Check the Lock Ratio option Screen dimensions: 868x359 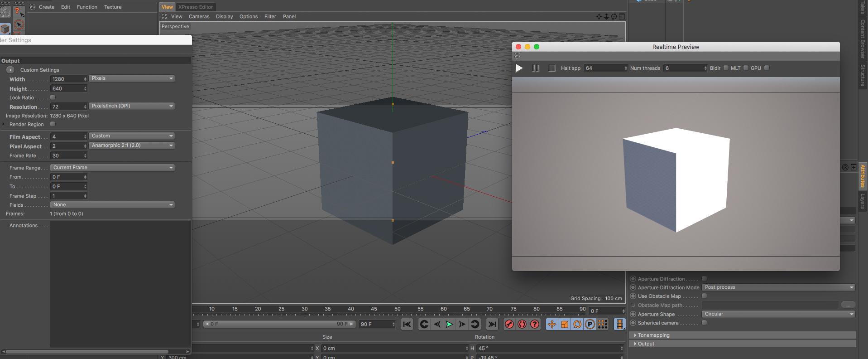pyautogui.click(x=53, y=97)
